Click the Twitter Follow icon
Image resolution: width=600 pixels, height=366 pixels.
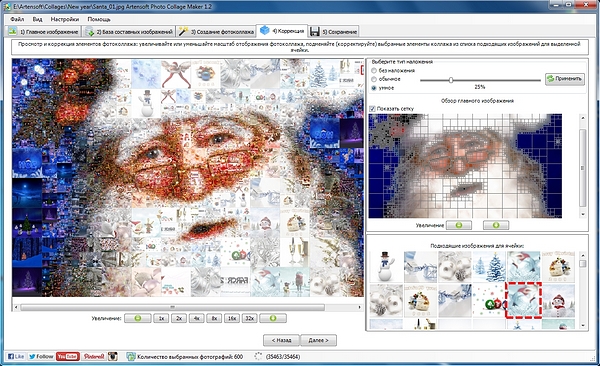41,356
